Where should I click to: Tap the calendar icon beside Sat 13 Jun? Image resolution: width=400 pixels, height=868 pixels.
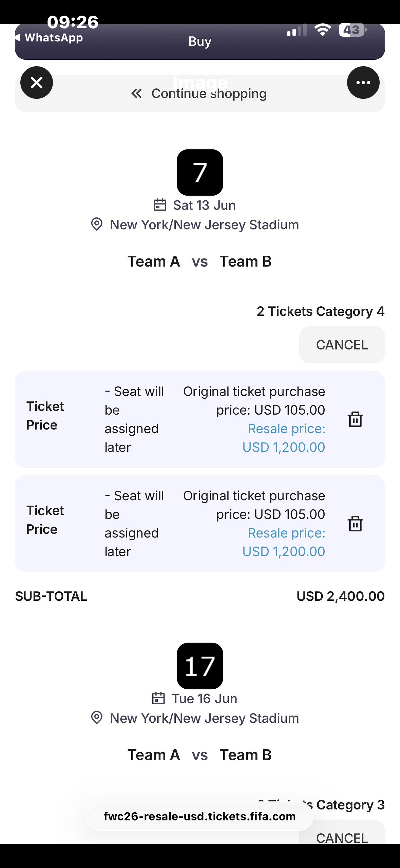160,205
